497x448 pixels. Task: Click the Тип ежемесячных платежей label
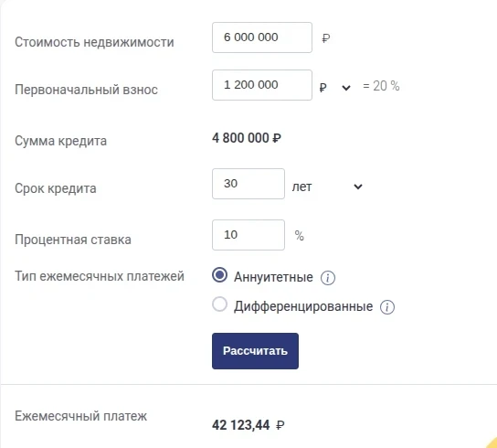click(x=100, y=276)
